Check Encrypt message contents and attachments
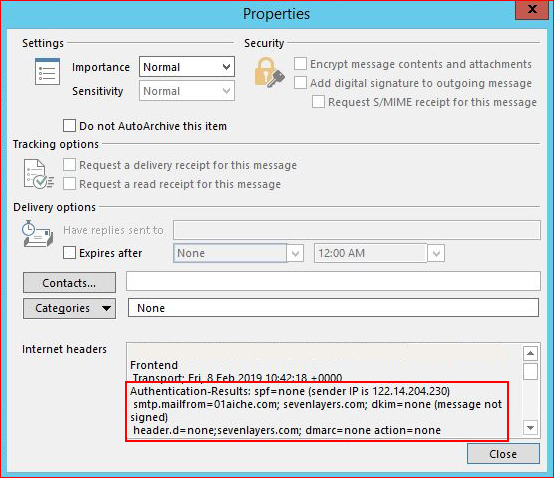 300,64
